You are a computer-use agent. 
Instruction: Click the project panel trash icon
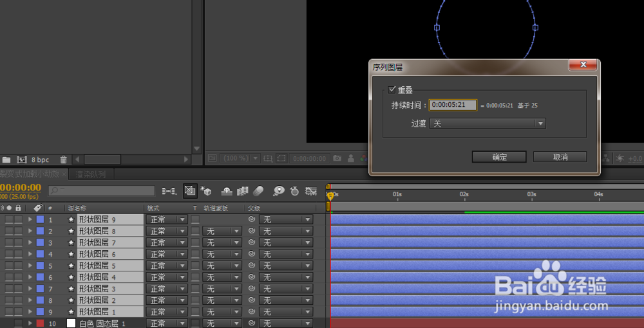[63, 159]
